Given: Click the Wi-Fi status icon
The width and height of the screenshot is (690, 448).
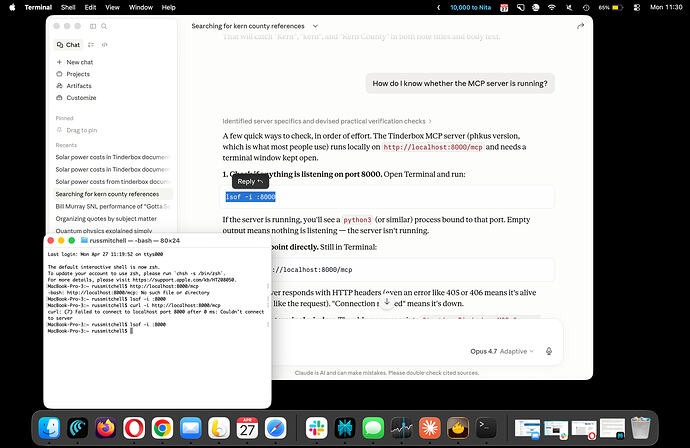Looking at the screenshot, I should pos(551,7).
